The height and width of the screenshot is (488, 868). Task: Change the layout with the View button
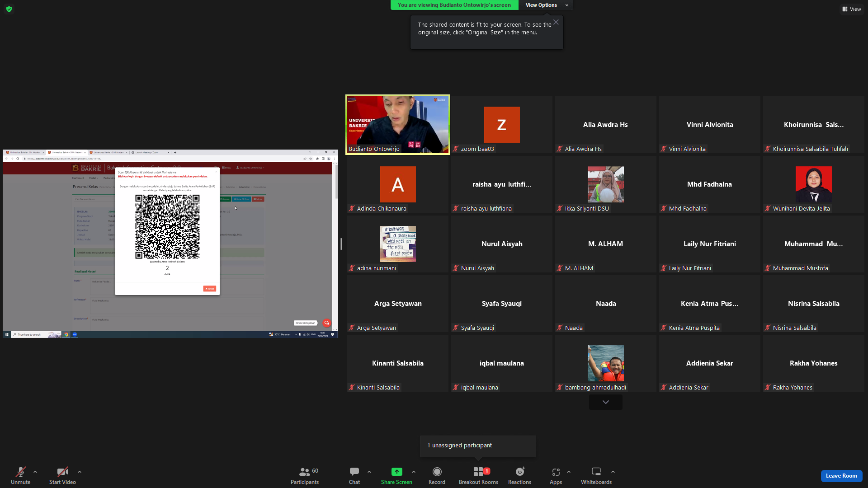coord(851,9)
